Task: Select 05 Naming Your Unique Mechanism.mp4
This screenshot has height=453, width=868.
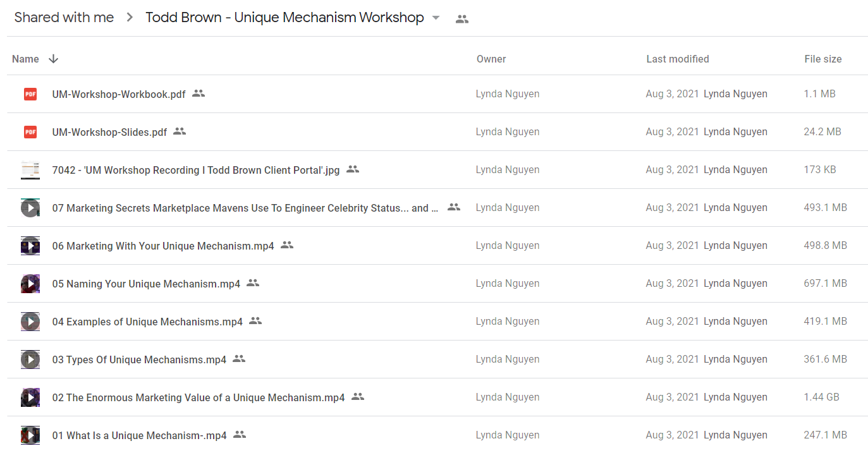Action: (146, 284)
